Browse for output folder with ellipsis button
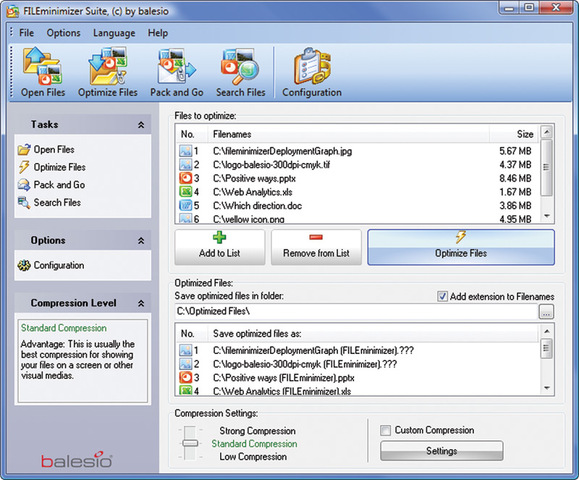Viewport: 579px width, 480px height. pyautogui.click(x=546, y=312)
